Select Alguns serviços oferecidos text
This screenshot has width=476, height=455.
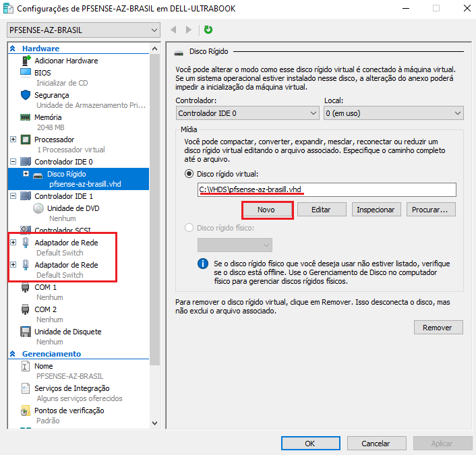tap(80, 398)
